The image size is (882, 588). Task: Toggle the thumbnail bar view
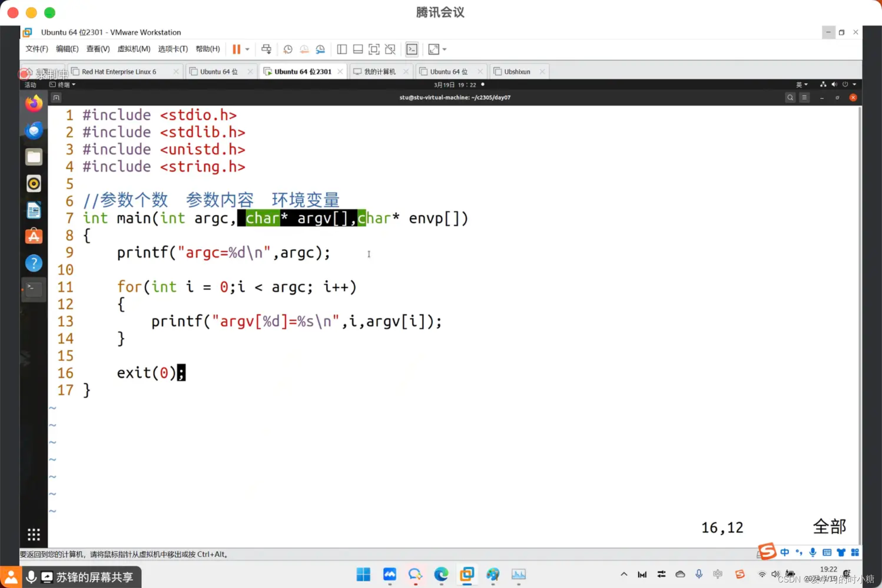click(358, 49)
